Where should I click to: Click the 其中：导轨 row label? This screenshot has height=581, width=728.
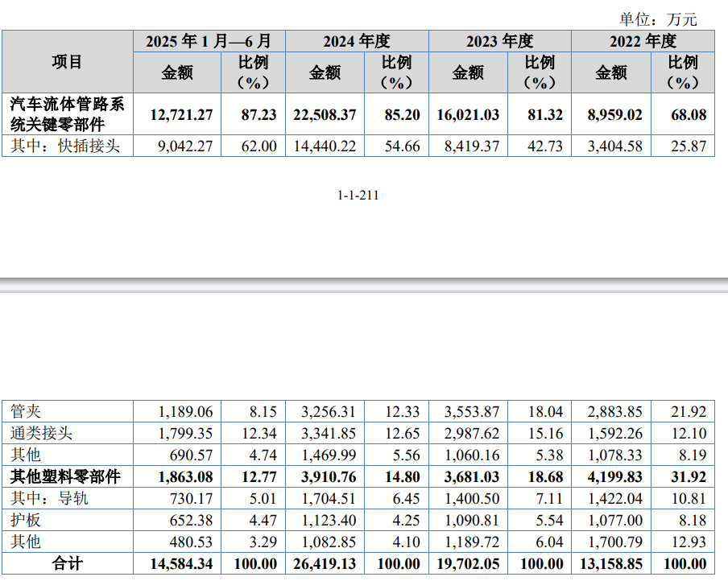pyautogui.click(x=49, y=498)
